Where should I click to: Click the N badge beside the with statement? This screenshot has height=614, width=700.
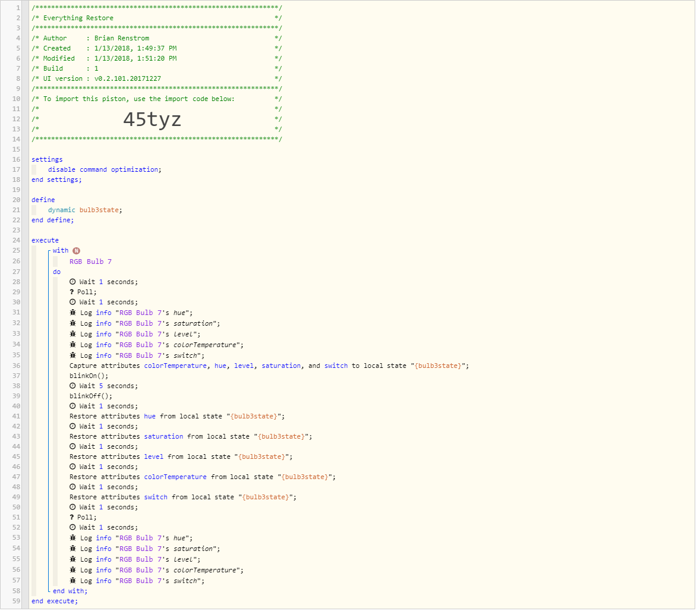(x=76, y=251)
